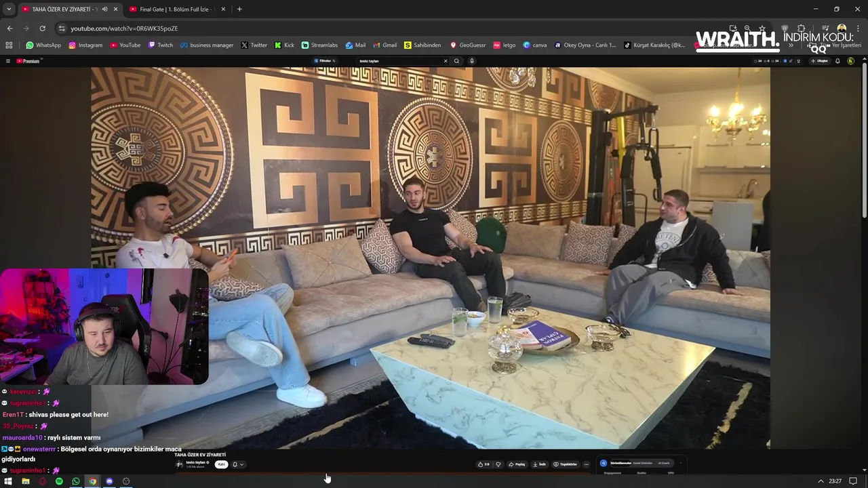868x488 pixels.
Task: Click the mauroarda10 chat username
Action: click(22, 438)
